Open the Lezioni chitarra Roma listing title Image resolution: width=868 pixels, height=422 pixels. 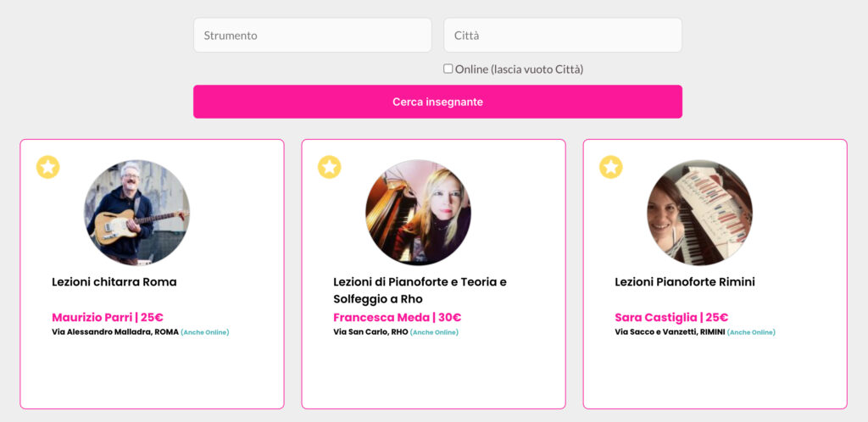click(114, 282)
